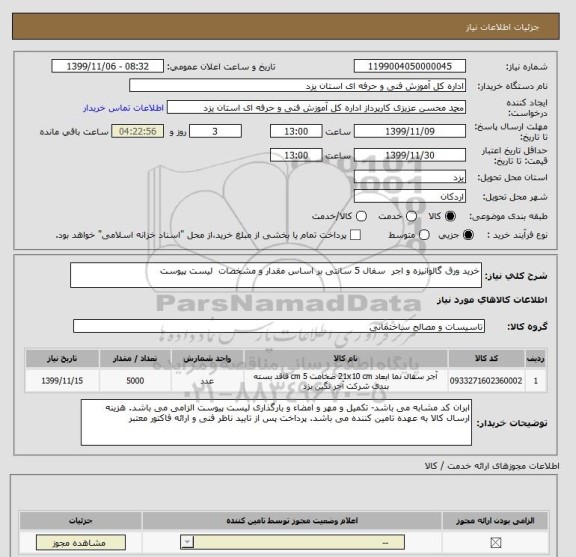Click the price validity date 1399/11/30
This screenshot has width=576, height=557.
coord(410,155)
